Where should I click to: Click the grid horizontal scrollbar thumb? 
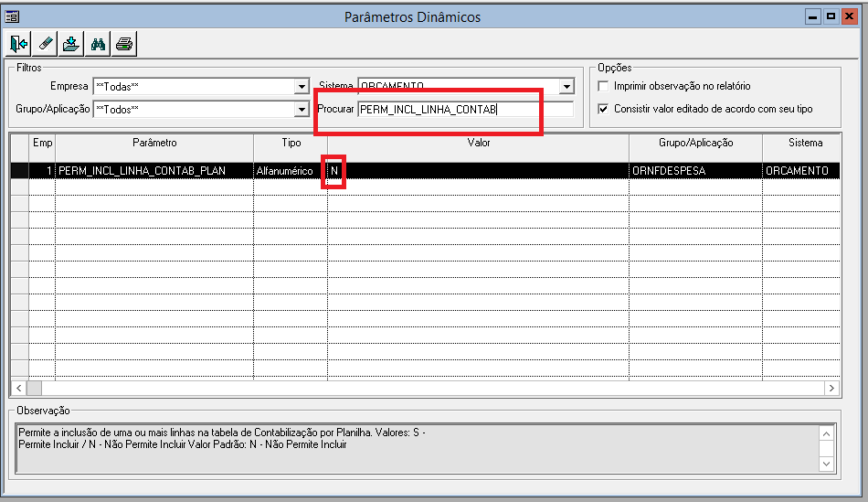pyautogui.click(x=34, y=389)
